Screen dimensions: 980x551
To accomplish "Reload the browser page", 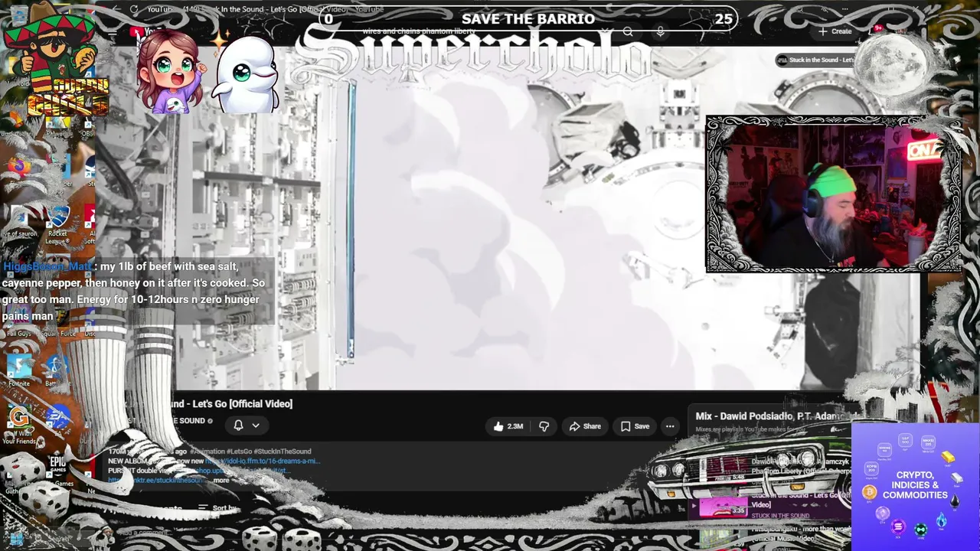I will pyautogui.click(x=134, y=9).
